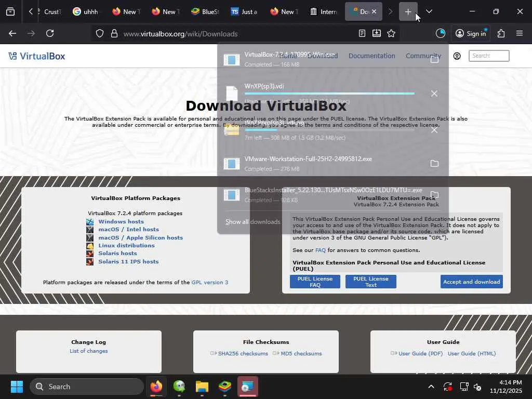Click Show all downloads
The height and width of the screenshot is (399, 532).
point(253,222)
